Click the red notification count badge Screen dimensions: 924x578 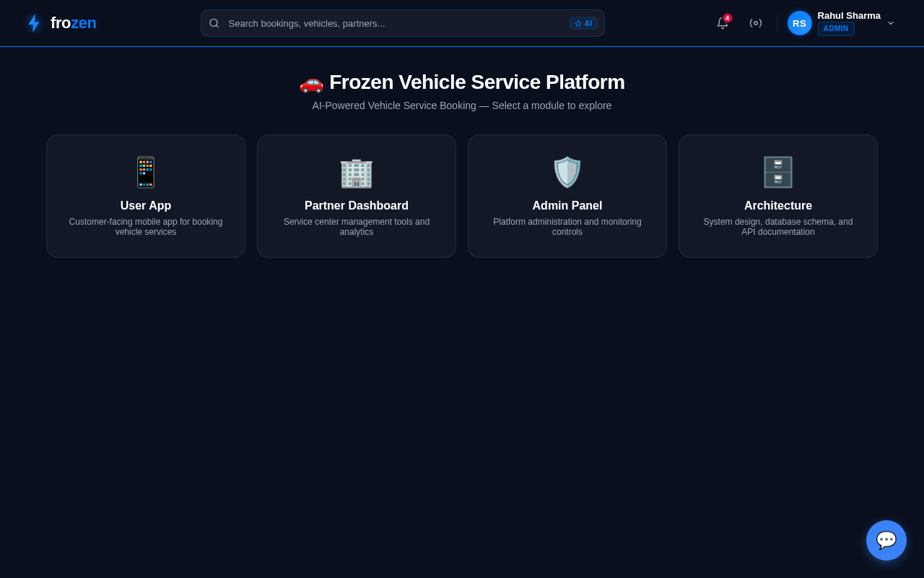[728, 17]
